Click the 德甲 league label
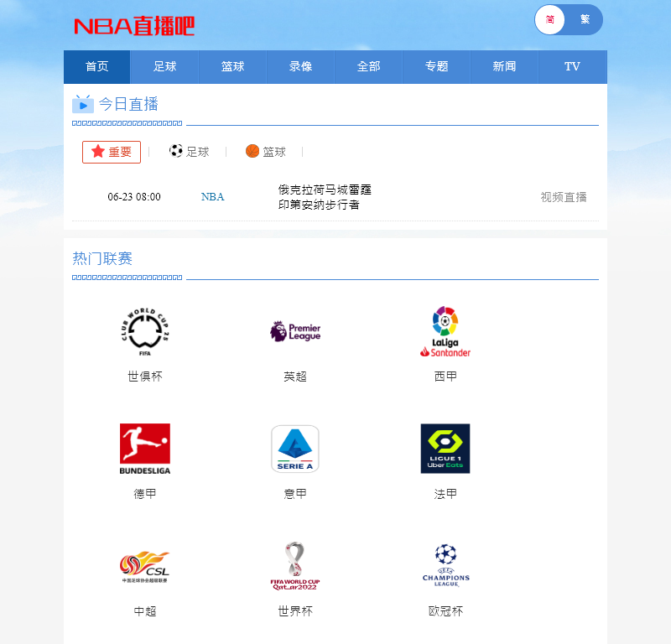671x644 pixels. (145, 494)
